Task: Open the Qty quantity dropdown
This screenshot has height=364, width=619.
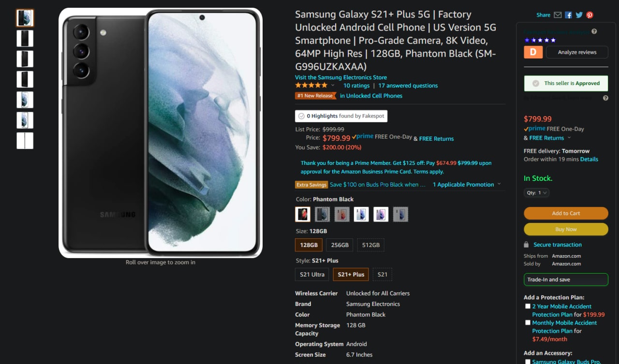Action: click(536, 193)
